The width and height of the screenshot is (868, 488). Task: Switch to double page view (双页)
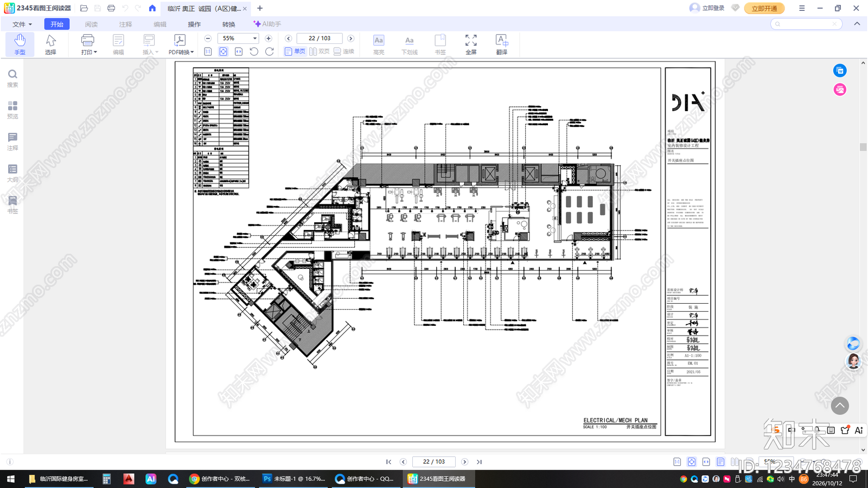320,52
